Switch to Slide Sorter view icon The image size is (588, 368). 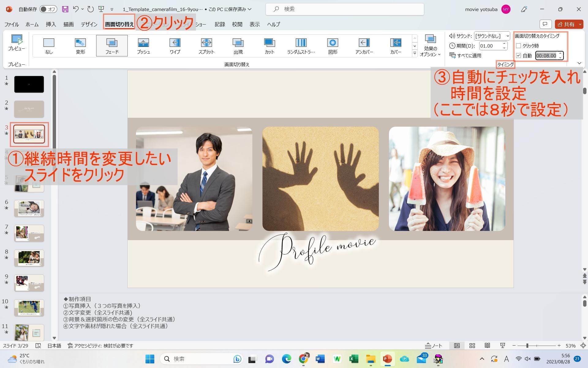(x=472, y=346)
